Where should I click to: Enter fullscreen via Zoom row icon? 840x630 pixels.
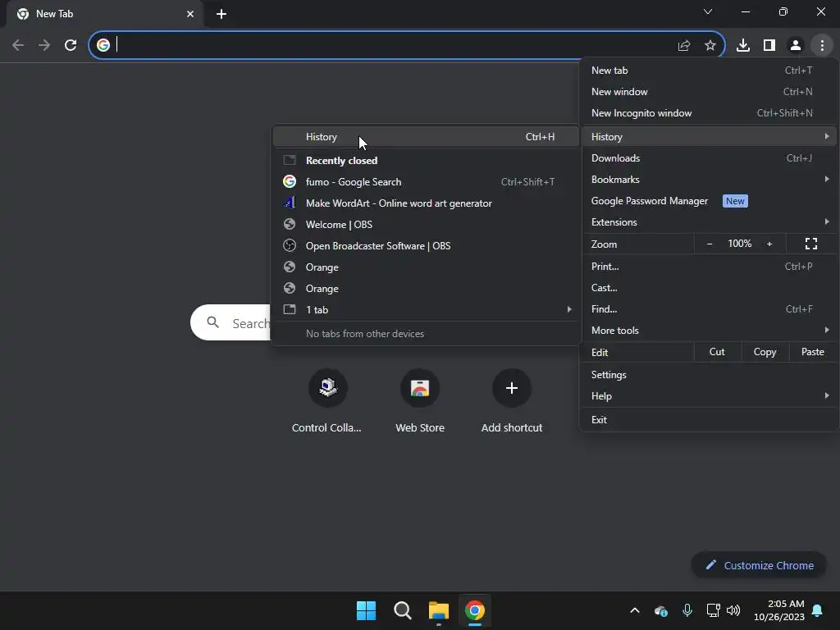[811, 244]
